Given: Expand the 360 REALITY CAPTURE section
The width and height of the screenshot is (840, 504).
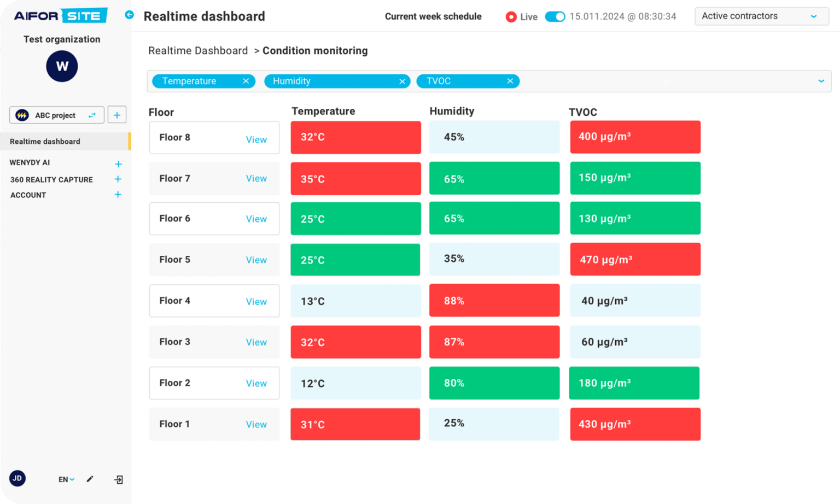Looking at the screenshot, I should coord(118,179).
